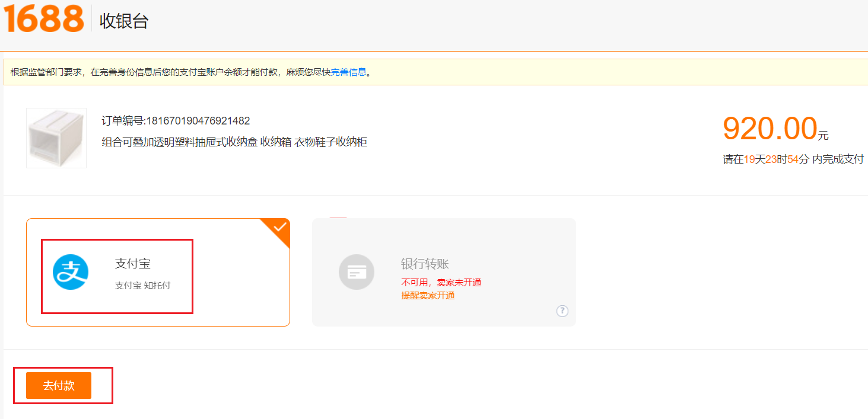
Task: Click the 元 currency unit after amount
Action: coord(823,136)
